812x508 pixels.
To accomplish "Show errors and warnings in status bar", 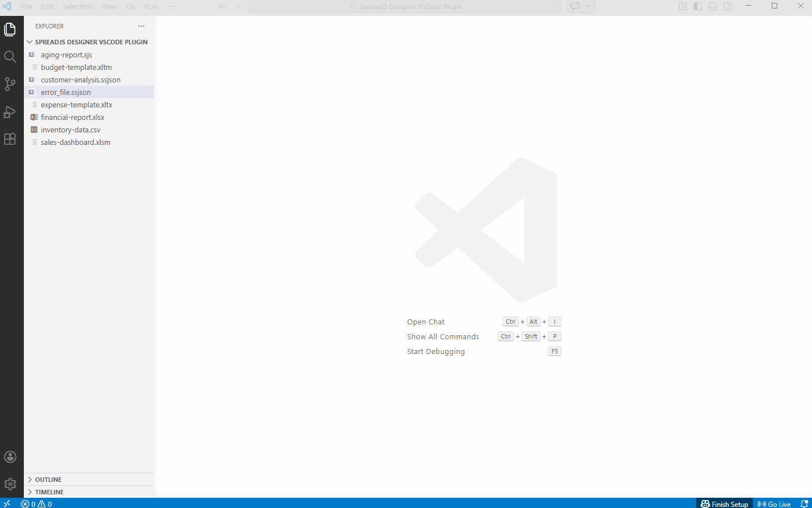I will click(36, 503).
